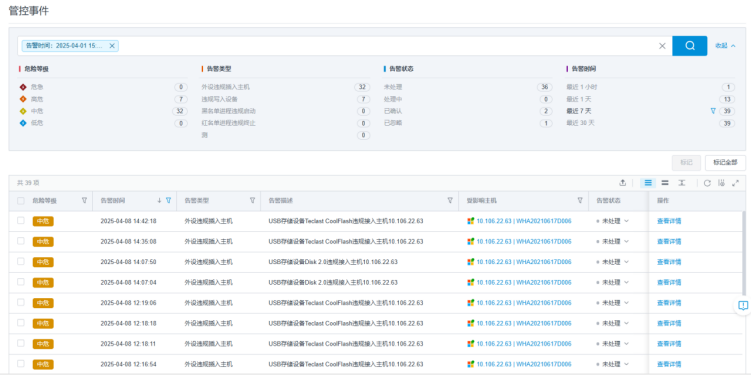This screenshot has height=375, width=752.
Task: Check the 14:07:50 row checkbox
Action: click(21, 261)
